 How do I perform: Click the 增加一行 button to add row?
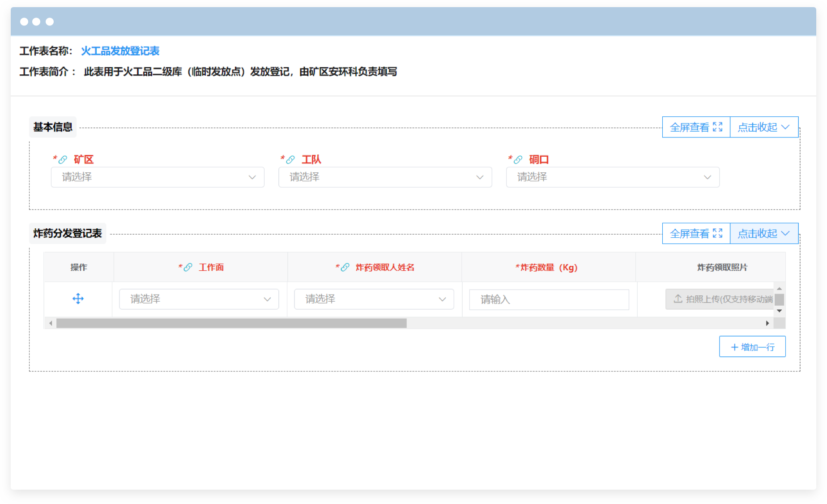[x=752, y=347]
